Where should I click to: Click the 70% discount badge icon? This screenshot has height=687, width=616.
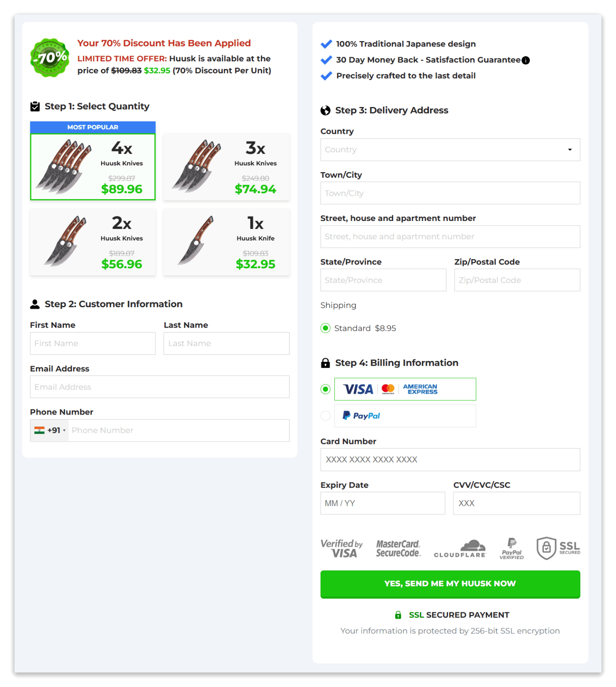pos(50,58)
